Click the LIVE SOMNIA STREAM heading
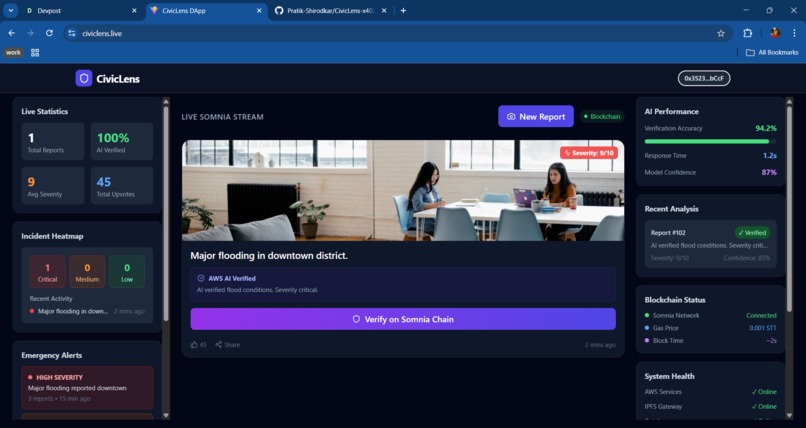The width and height of the screenshot is (806, 428). 223,117
